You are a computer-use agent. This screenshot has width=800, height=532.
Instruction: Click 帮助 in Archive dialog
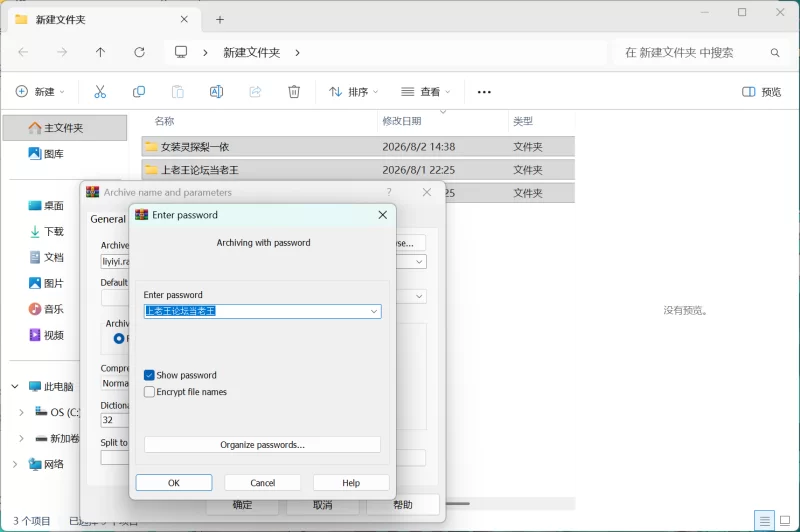(403, 505)
